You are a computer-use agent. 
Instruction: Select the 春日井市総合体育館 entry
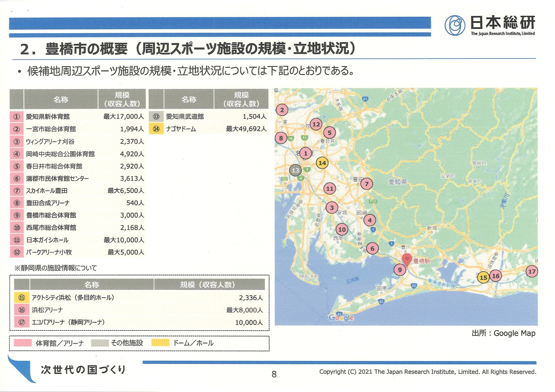tap(54, 166)
